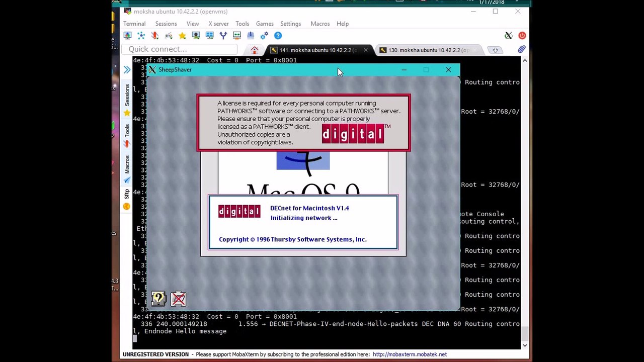Open the Sessions sidebar tab

point(127,100)
